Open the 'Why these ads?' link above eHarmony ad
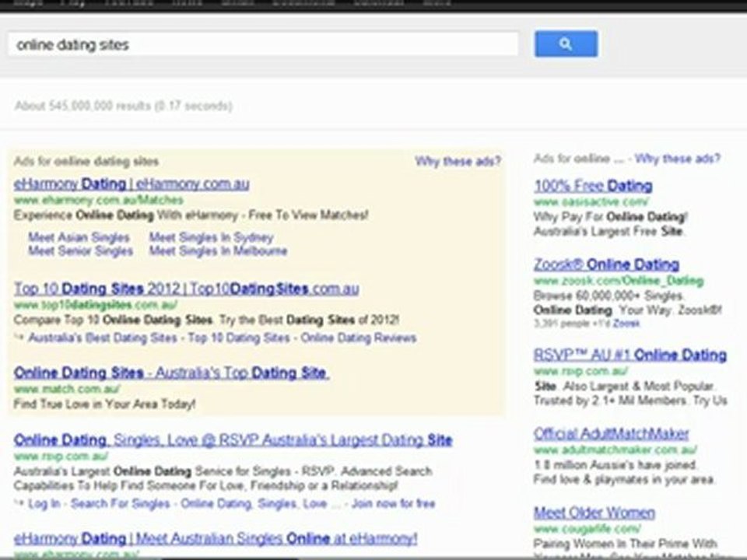 [x=458, y=162]
